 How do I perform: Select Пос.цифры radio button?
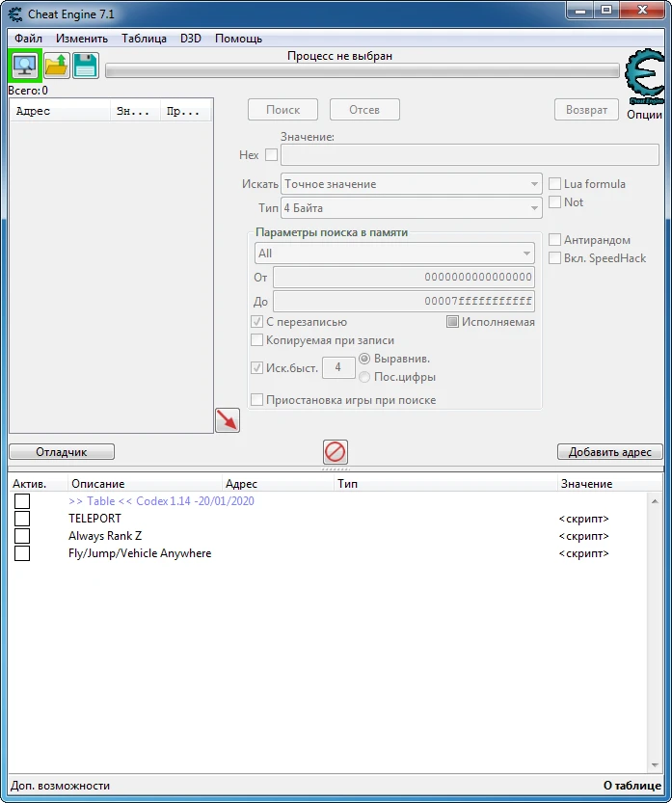364,377
